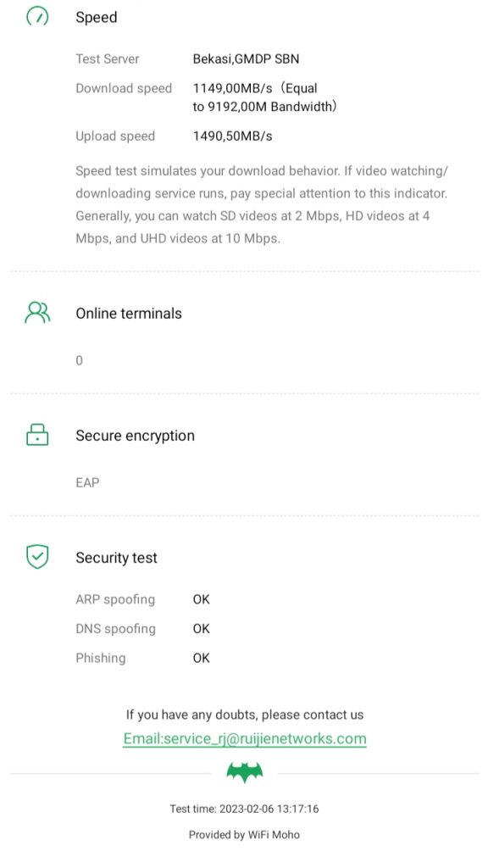Click the Security test shield icon
This screenshot has width=488, height=868.
37,557
